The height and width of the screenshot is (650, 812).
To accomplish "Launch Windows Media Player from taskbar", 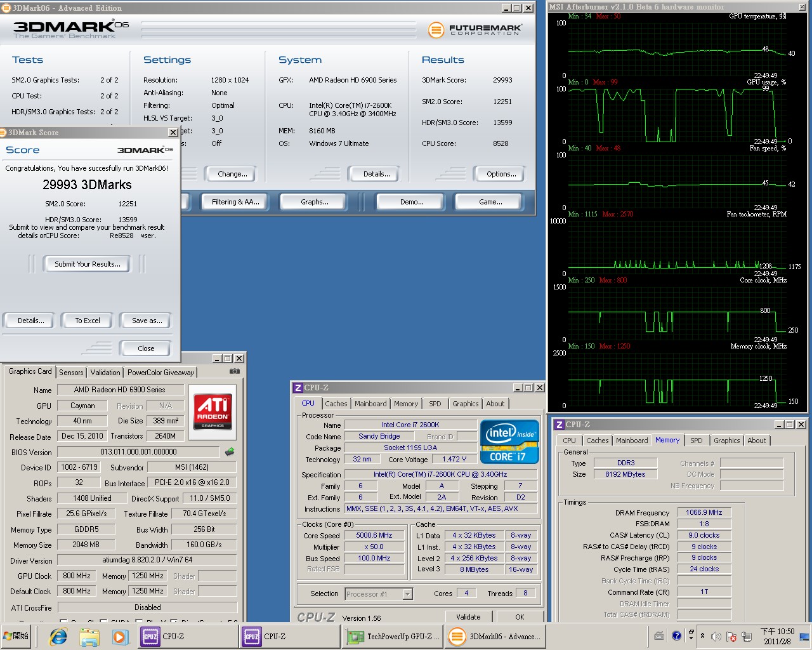I will point(119,636).
